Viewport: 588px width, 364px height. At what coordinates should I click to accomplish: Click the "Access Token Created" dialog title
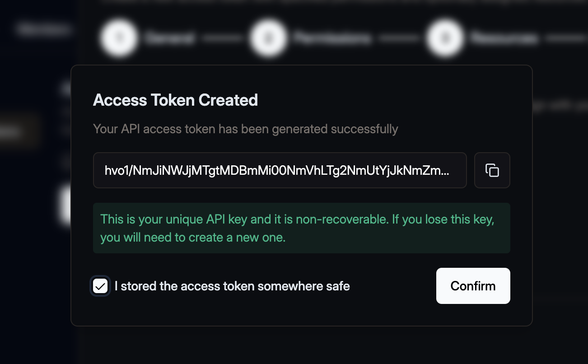[175, 100]
